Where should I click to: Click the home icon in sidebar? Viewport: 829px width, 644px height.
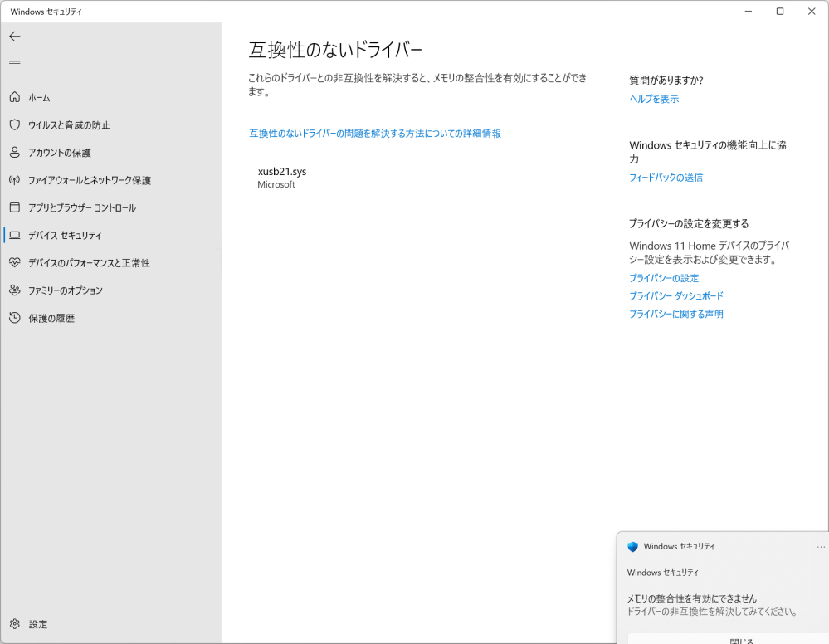point(15,97)
